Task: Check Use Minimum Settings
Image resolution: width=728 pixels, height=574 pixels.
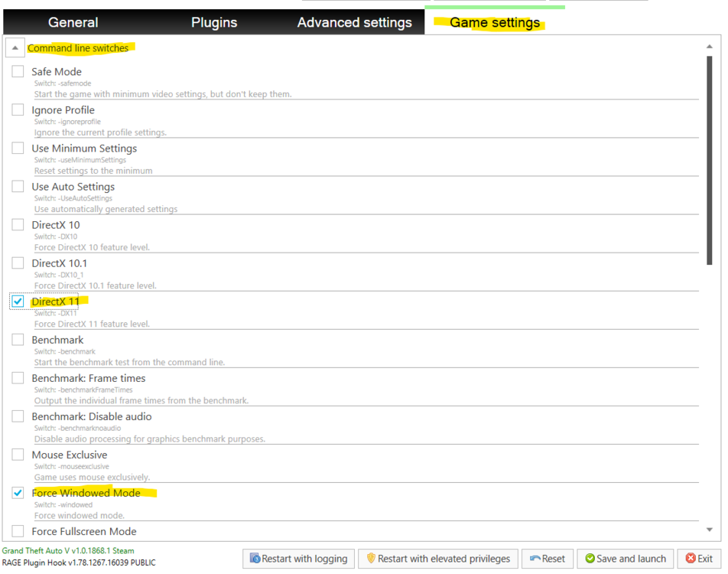Action: pos(18,148)
